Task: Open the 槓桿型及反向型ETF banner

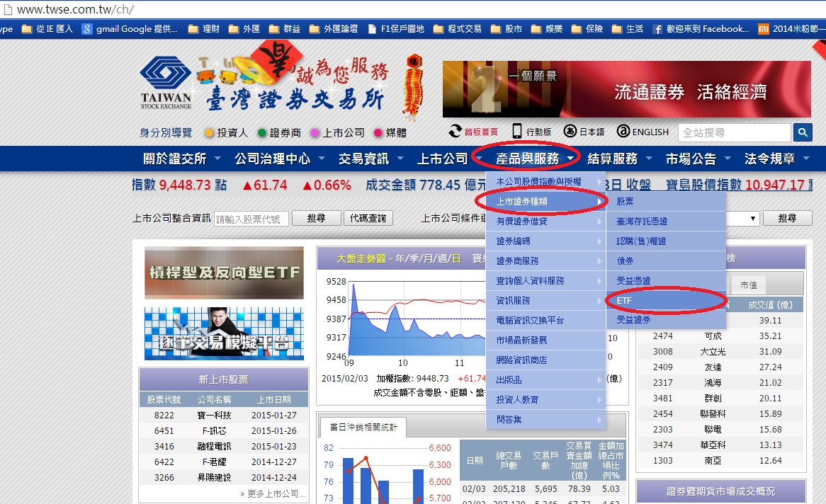Action: [224, 273]
